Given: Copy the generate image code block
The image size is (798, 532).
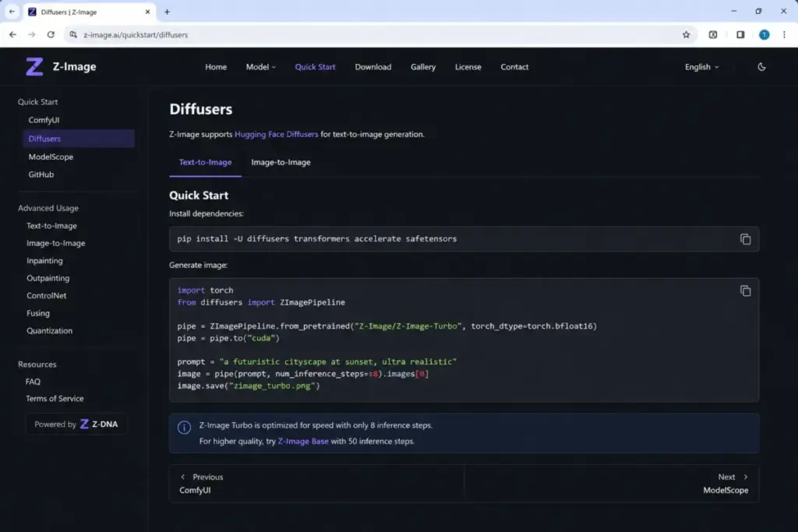Looking at the screenshot, I should (x=745, y=291).
